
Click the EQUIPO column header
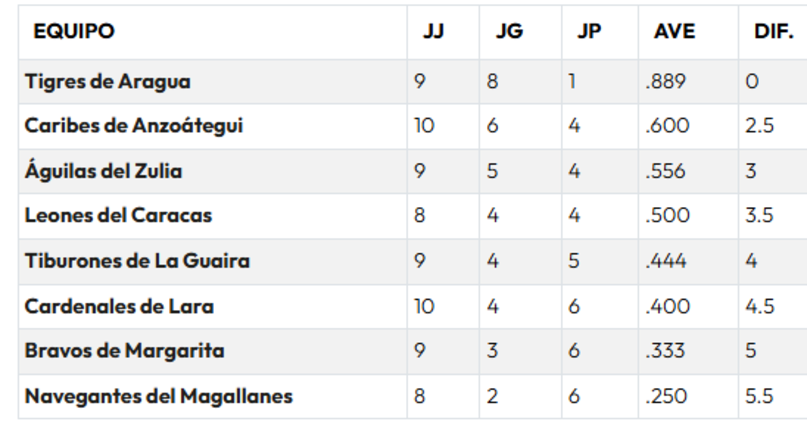click(x=74, y=31)
